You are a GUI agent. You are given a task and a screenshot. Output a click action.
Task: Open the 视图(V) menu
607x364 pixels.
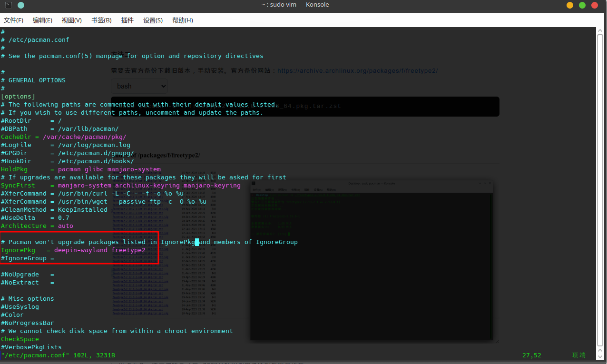click(72, 20)
